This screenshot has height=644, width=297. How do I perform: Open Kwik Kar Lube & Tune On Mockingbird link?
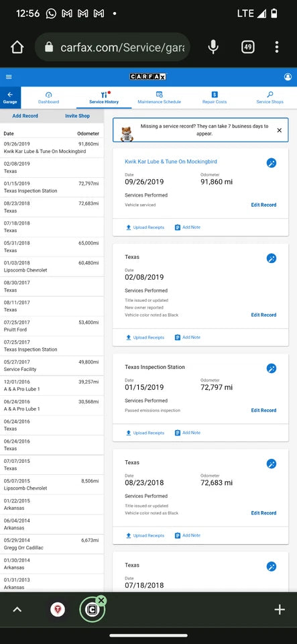tap(171, 162)
